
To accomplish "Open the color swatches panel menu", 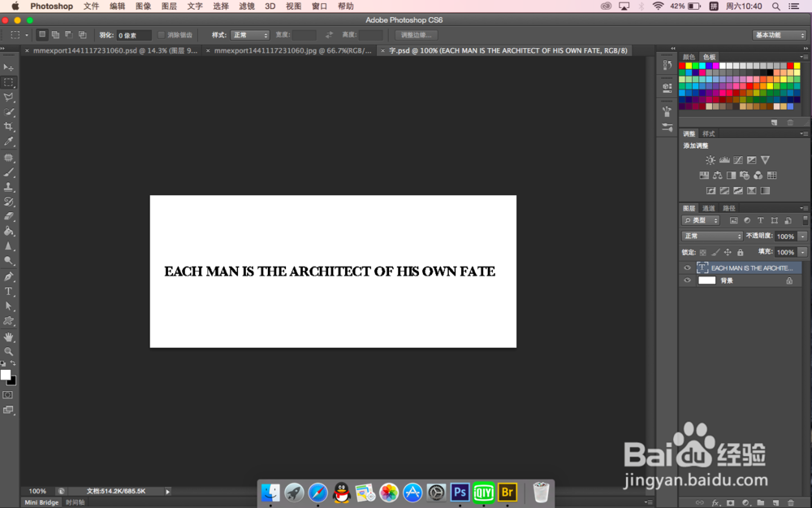I will coord(803,57).
